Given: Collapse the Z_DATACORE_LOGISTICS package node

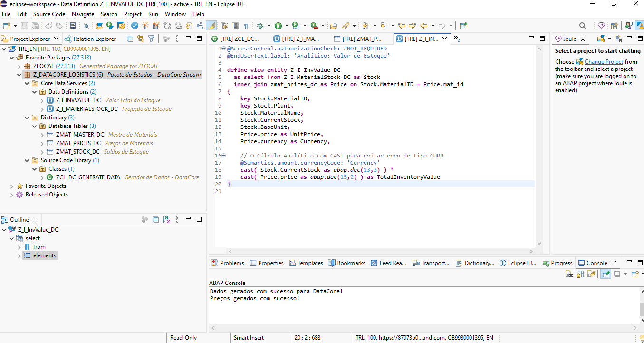Looking at the screenshot, I should coord(19,75).
